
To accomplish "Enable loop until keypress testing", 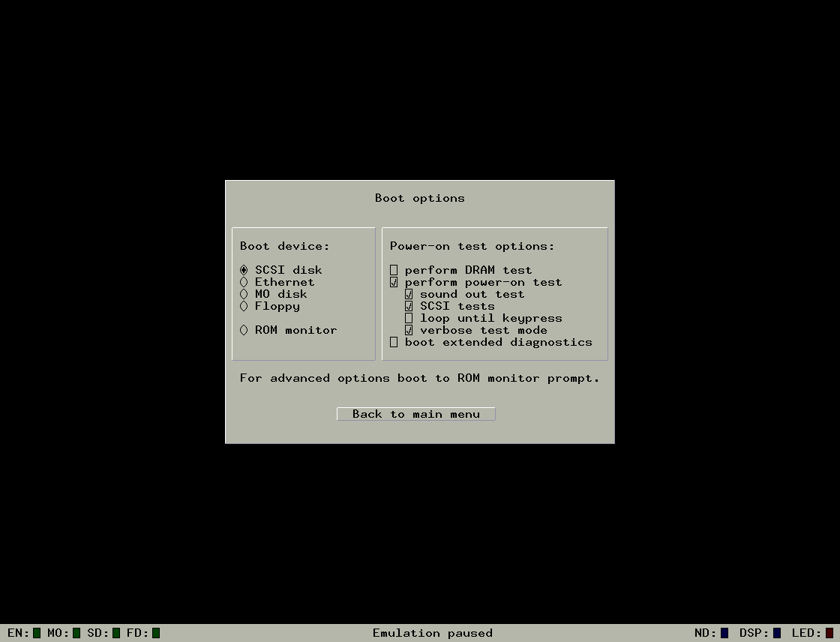I will tap(409, 317).
